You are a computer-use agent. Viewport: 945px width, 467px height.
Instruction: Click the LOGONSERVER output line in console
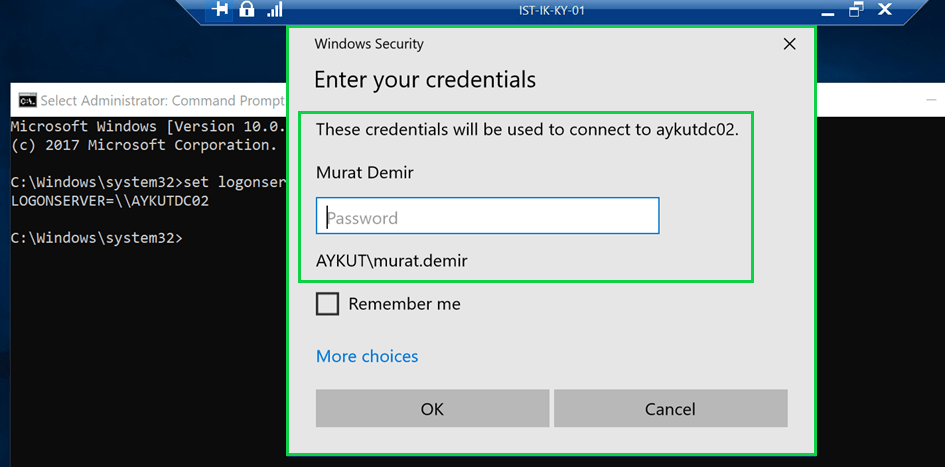[x=108, y=201]
